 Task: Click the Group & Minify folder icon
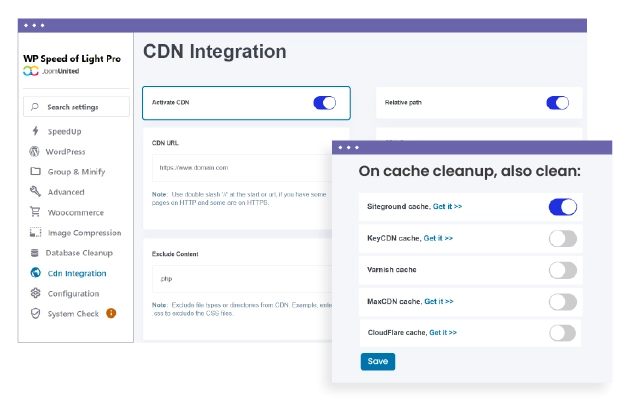click(35, 171)
